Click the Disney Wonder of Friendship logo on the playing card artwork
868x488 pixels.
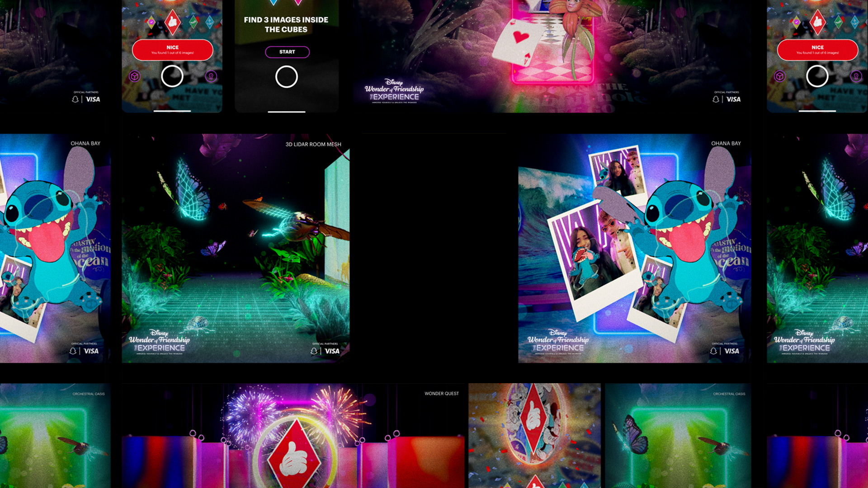394,91
